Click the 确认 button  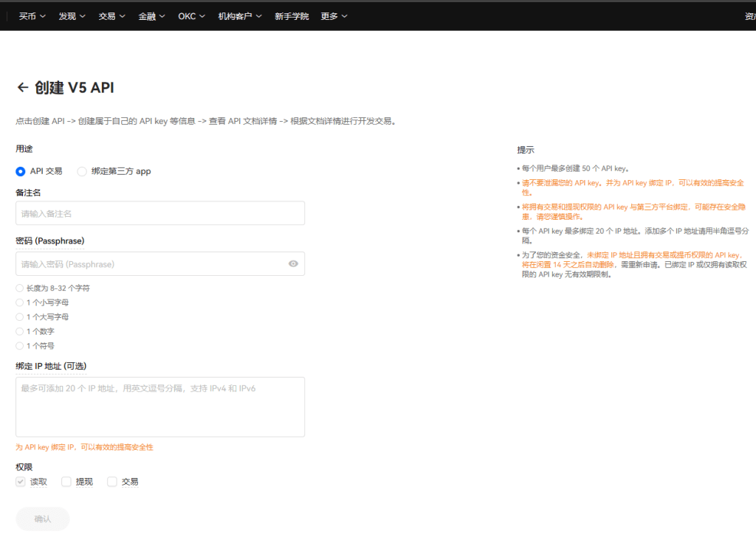tap(43, 519)
